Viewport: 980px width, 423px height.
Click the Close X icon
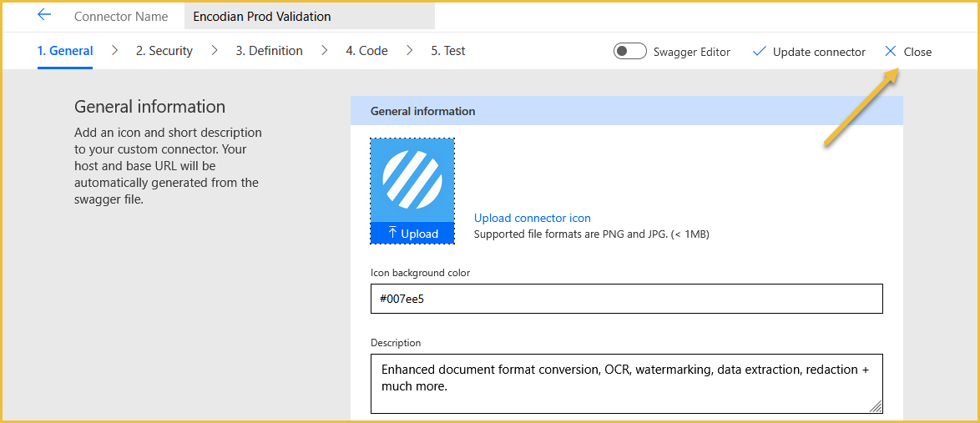[x=891, y=51]
